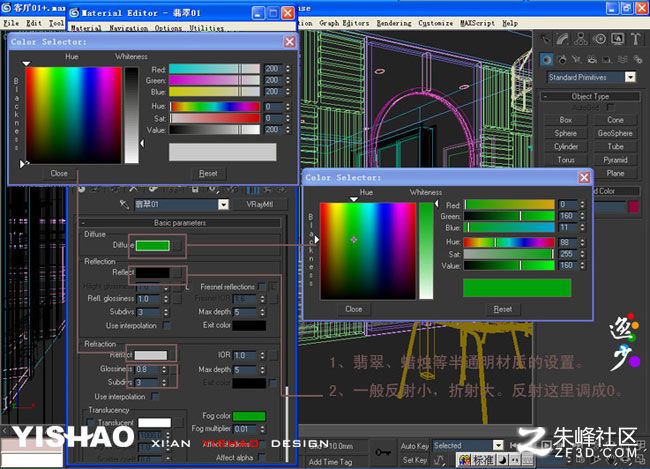Image resolution: width=650 pixels, height=469 pixels.
Task: Click Reset in the green Color Selector
Action: point(502,309)
